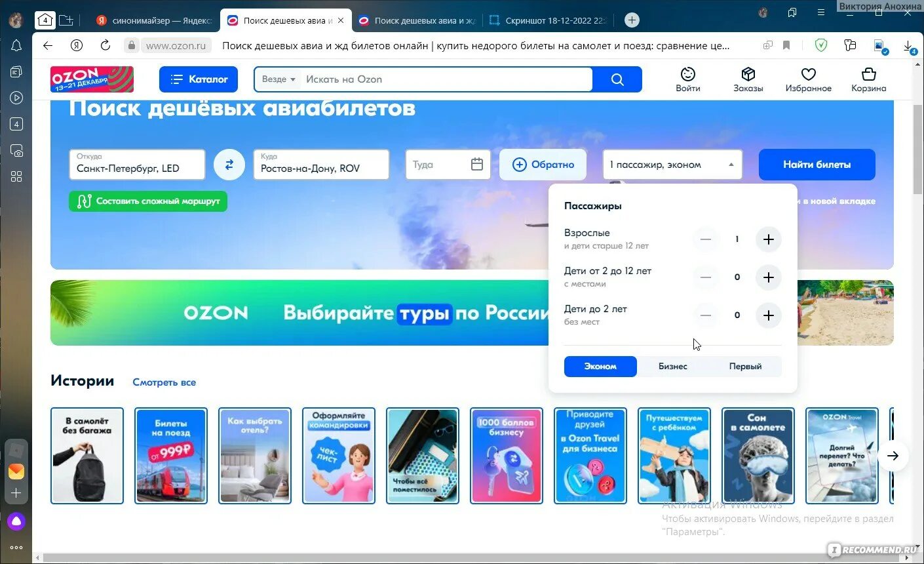Open the Оформляйте командировки story

click(x=339, y=456)
